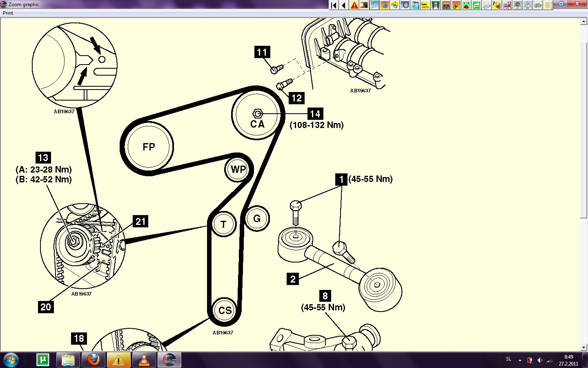Viewport: 588px width, 368px height.
Task: Click the WP pulley label
Action: point(238,169)
